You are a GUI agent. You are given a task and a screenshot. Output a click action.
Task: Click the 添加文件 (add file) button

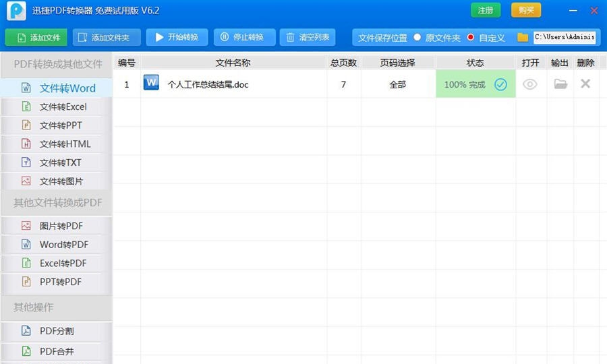[x=36, y=38]
